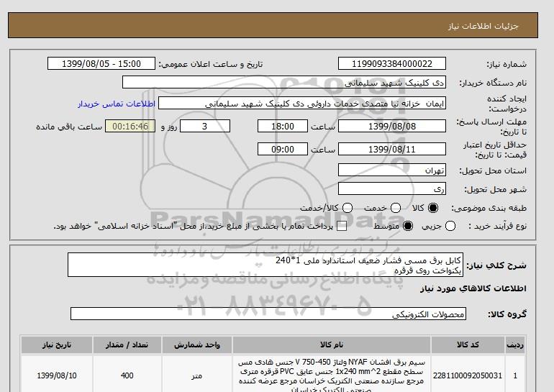Click the ساعت باقی مانده label
This screenshot has height=392, width=554.
coord(69,127)
